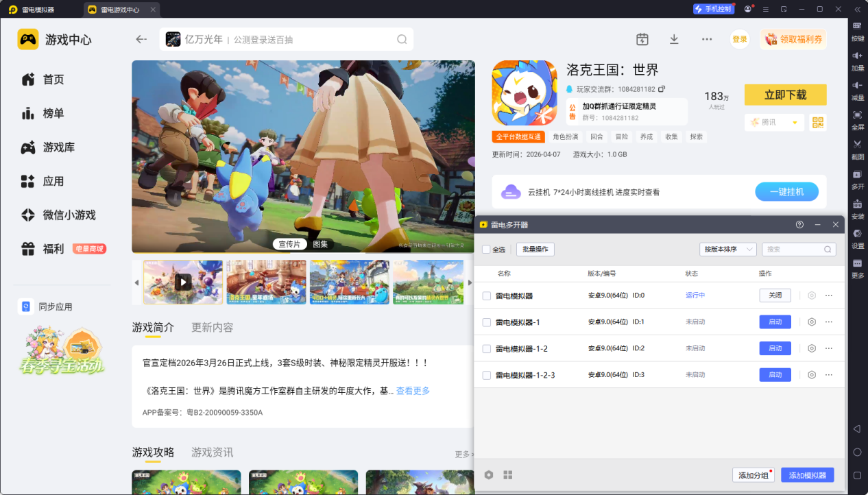Show next thumbnails with the right arrow
The image size is (868, 495).
pos(470,282)
